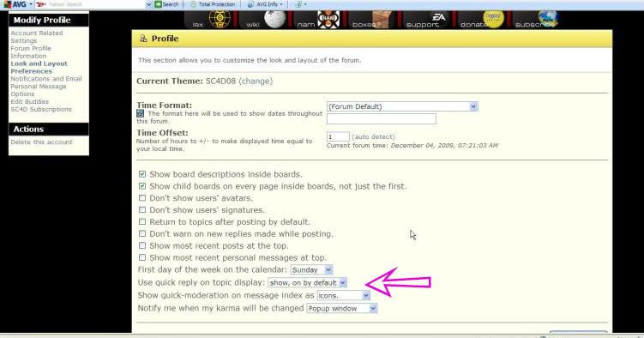Open Forum Profile Information in sidebar
The height and width of the screenshot is (338, 644).
(31, 52)
